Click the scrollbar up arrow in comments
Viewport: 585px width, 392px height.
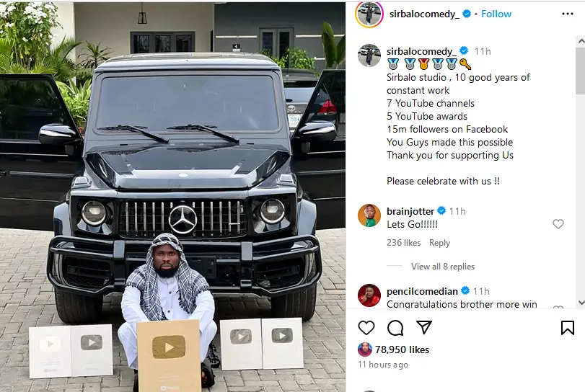pyautogui.click(x=581, y=40)
